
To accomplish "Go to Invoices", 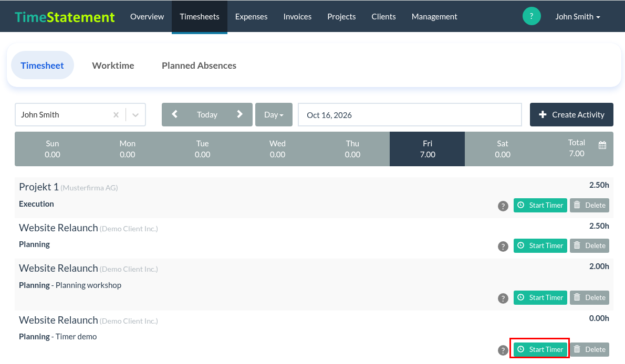I will (297, 16).
